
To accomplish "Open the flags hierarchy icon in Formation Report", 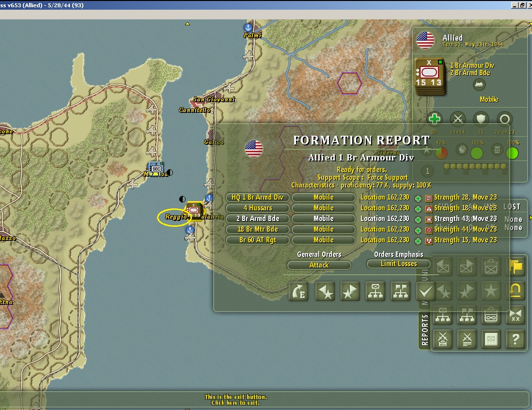I will click(x=401, y=291).
